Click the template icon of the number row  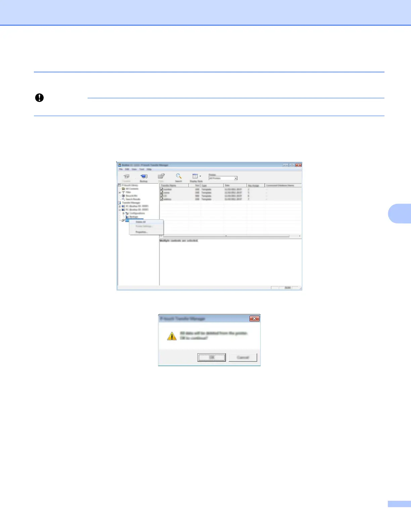tap(162, 189)
